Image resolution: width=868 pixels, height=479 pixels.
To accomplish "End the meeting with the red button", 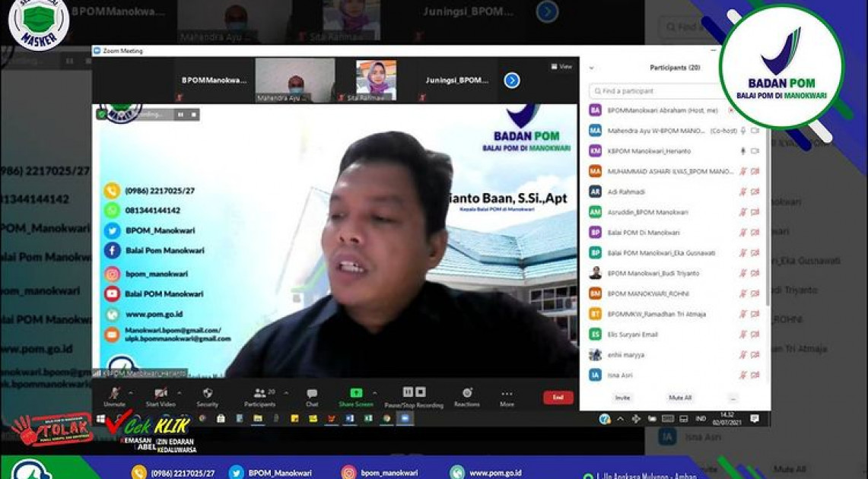I will 558,398.
